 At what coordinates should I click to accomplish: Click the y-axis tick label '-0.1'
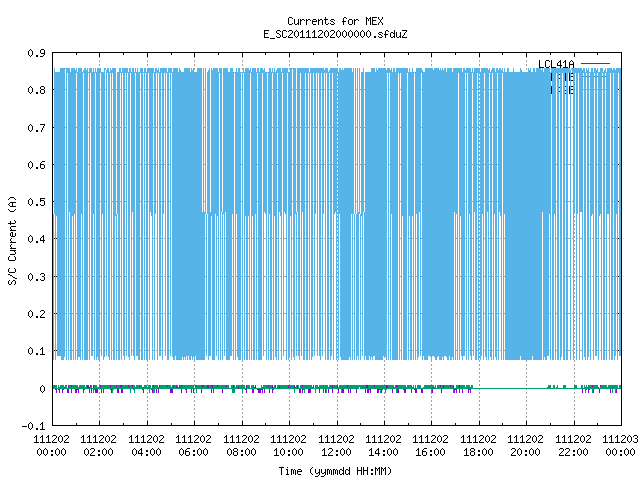tap(34, 426)
